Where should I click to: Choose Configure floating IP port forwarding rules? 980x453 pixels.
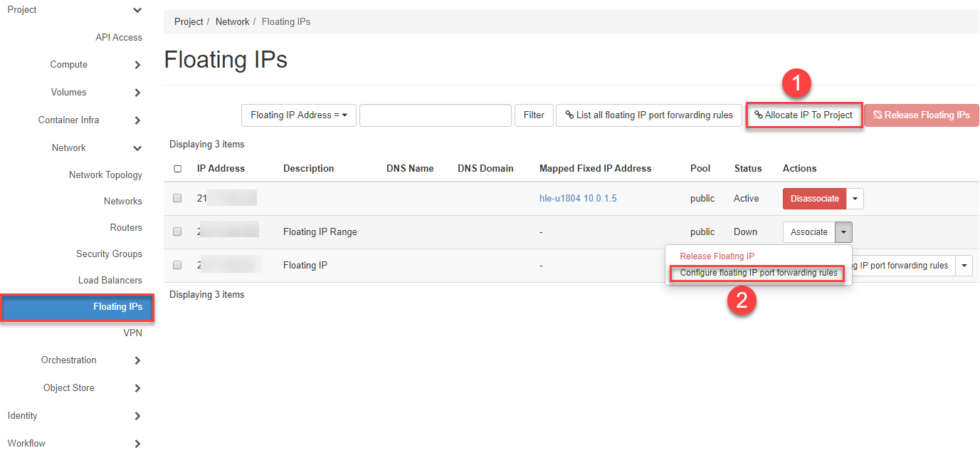click(758, 273)
